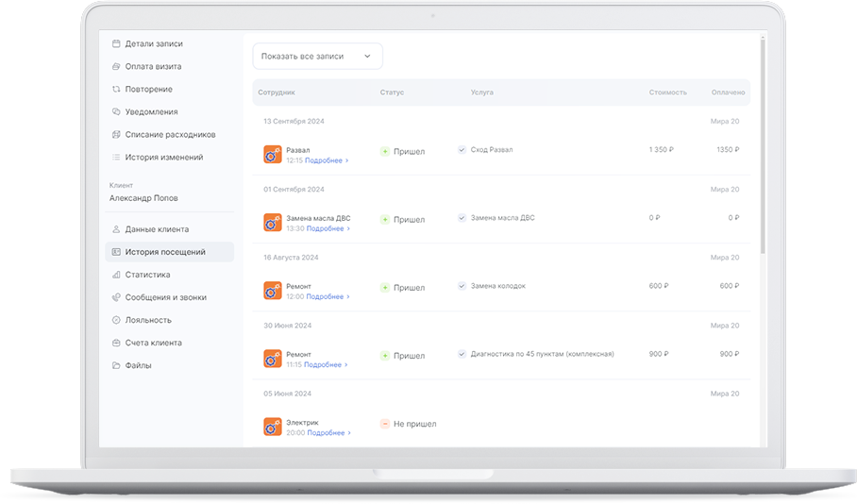Open Подробнее link in the 12:15 Развал row
The image size is (857, 504).
327,160
